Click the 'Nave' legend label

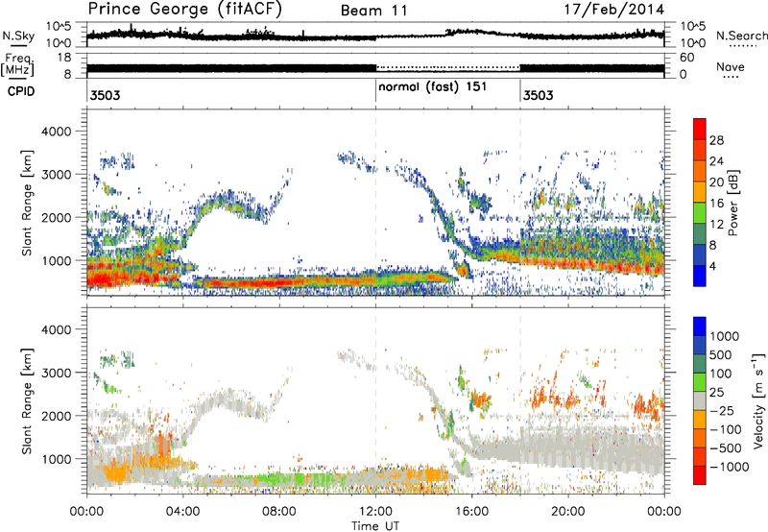(731, 66)
